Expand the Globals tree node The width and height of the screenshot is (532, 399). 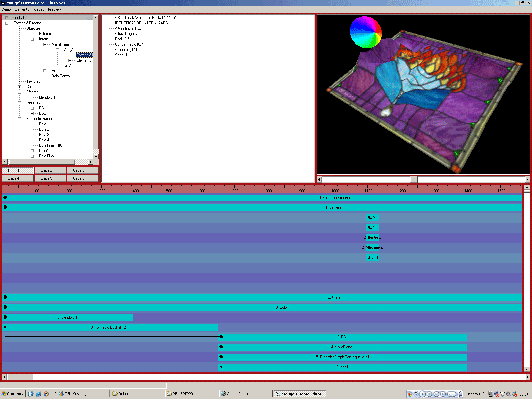click(x=7, y=18)
